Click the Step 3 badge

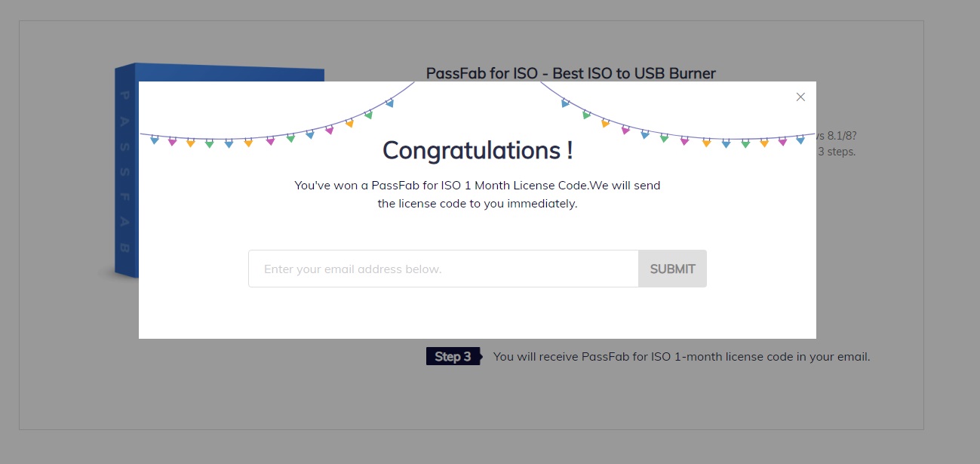pos(453,357)
